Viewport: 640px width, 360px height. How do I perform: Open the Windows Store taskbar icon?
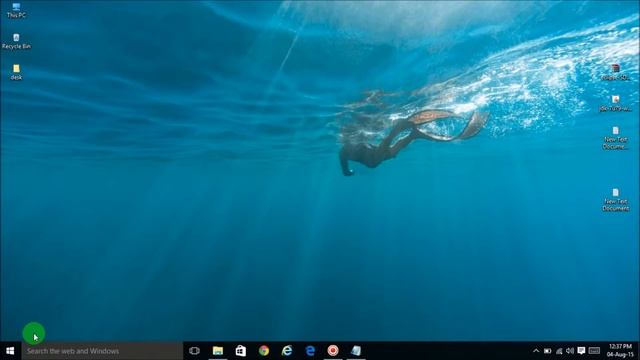point(241,351)
